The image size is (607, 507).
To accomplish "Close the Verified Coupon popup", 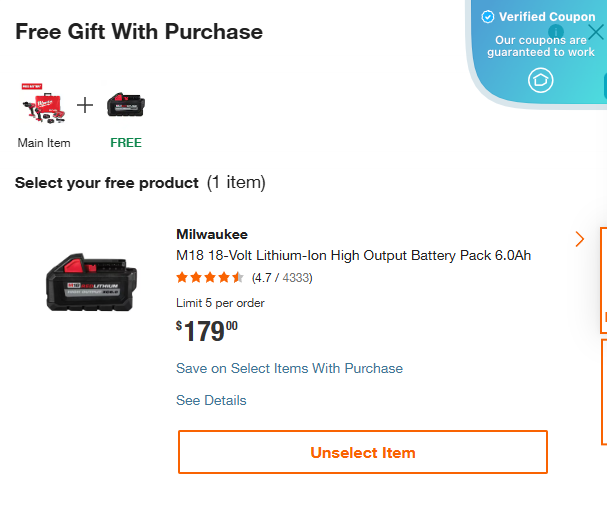I will (x=595, y=32).
